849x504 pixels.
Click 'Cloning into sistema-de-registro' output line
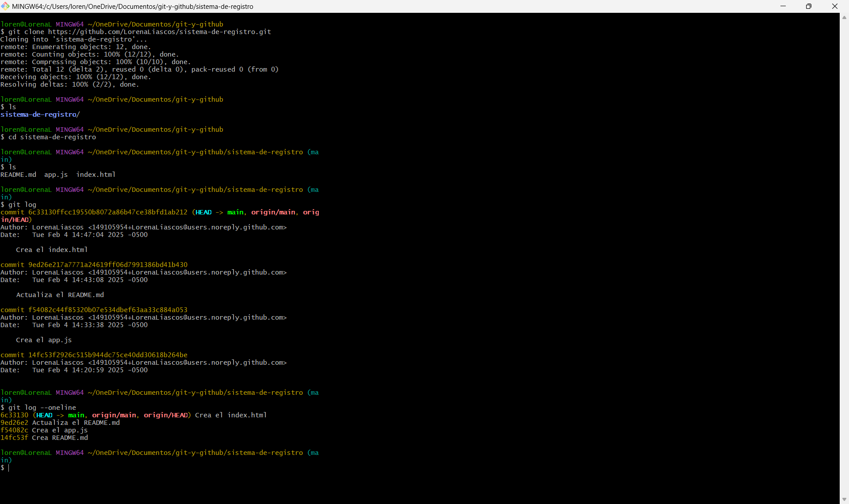[74, 39]
